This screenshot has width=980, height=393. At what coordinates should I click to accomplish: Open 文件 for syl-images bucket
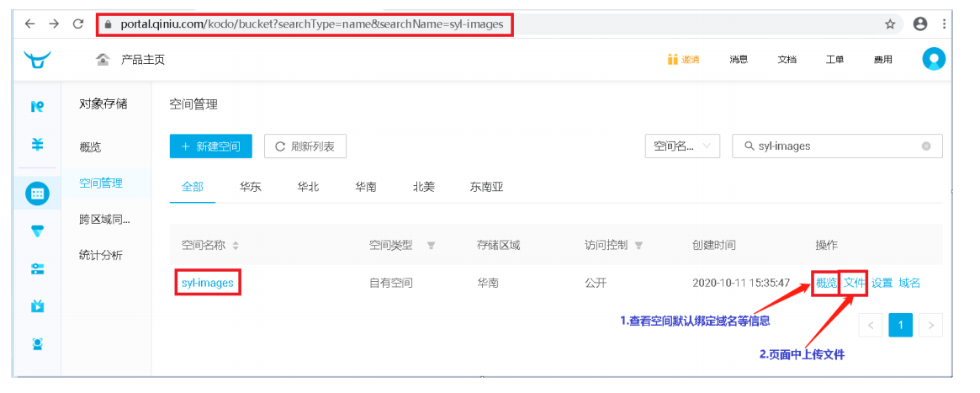pos(854,283)
